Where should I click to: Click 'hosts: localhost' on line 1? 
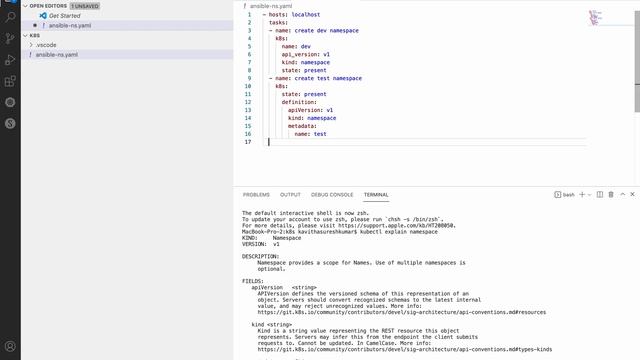[x=294, y=15]
